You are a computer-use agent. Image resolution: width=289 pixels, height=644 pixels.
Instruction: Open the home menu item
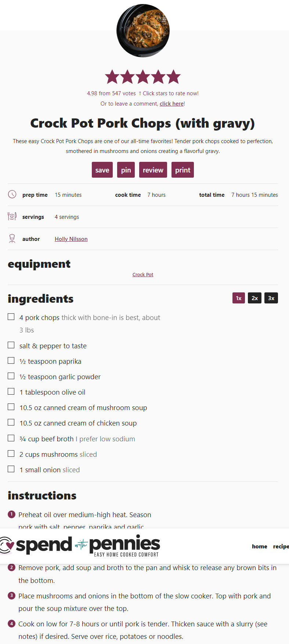[260, 547]
